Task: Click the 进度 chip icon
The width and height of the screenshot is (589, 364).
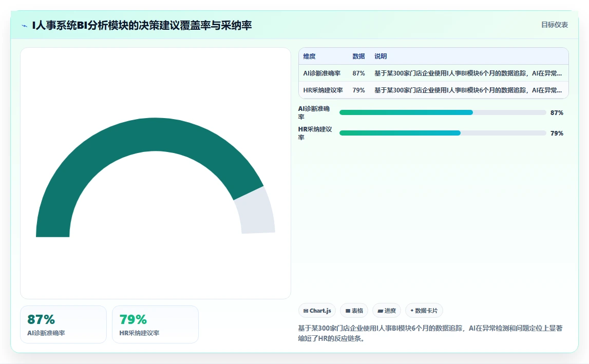Action: 380,311
